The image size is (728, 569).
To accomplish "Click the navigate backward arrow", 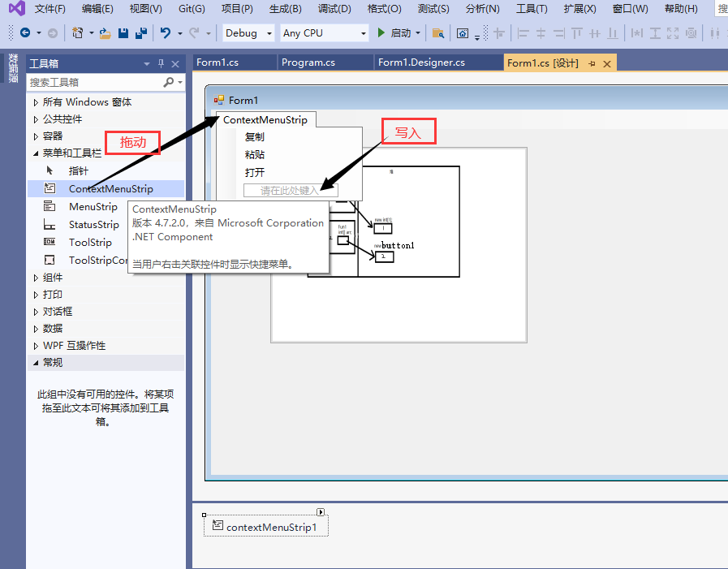I will coord(25,32).
